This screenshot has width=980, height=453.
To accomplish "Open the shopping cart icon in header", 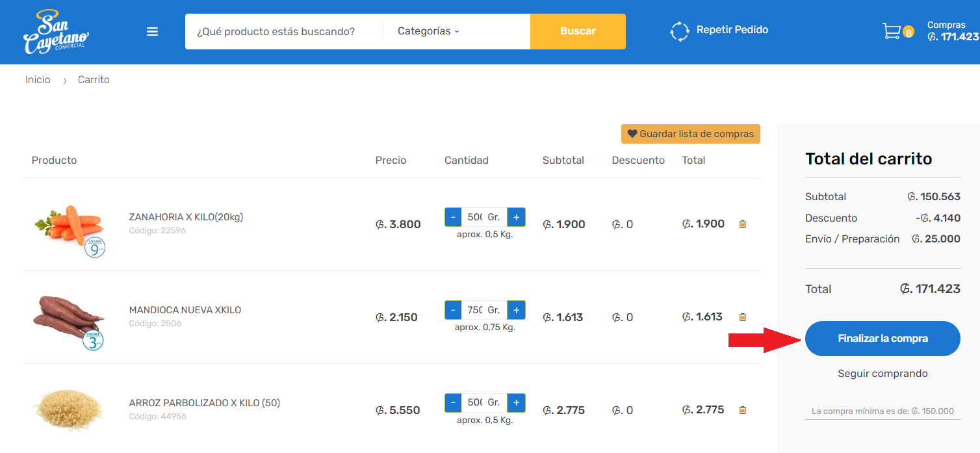I will pos(892,31).
